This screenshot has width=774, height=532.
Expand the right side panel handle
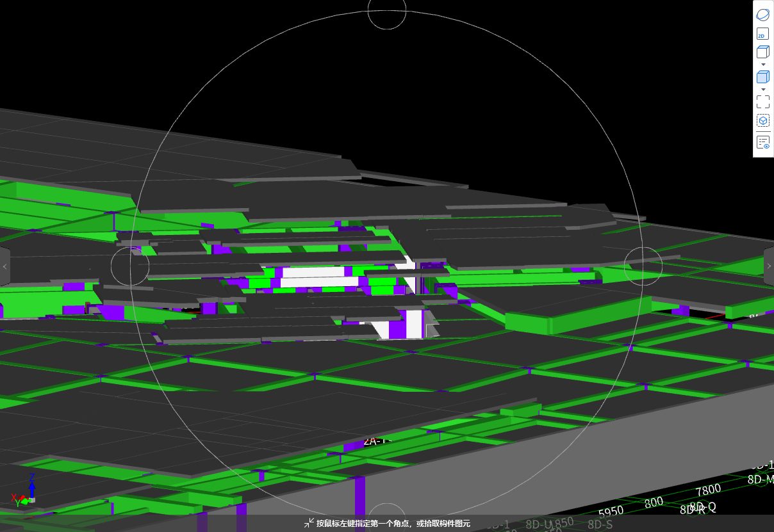769,266
